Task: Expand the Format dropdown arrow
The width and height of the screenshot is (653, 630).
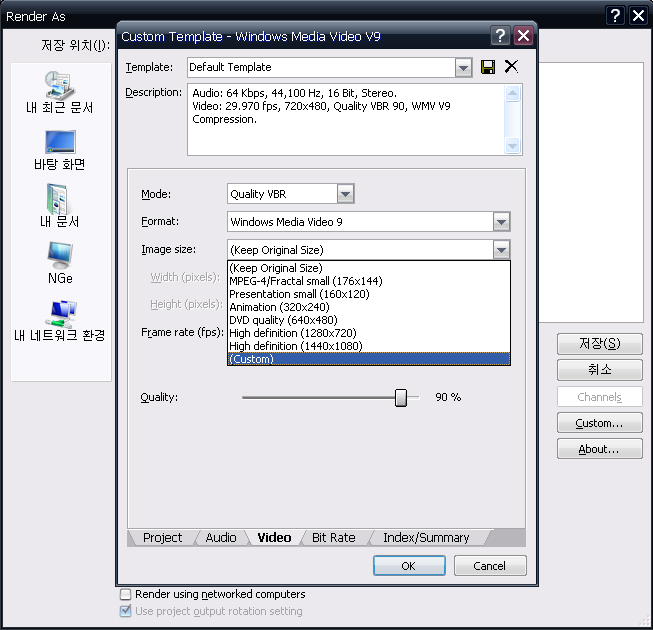Action: coord(501,222)
